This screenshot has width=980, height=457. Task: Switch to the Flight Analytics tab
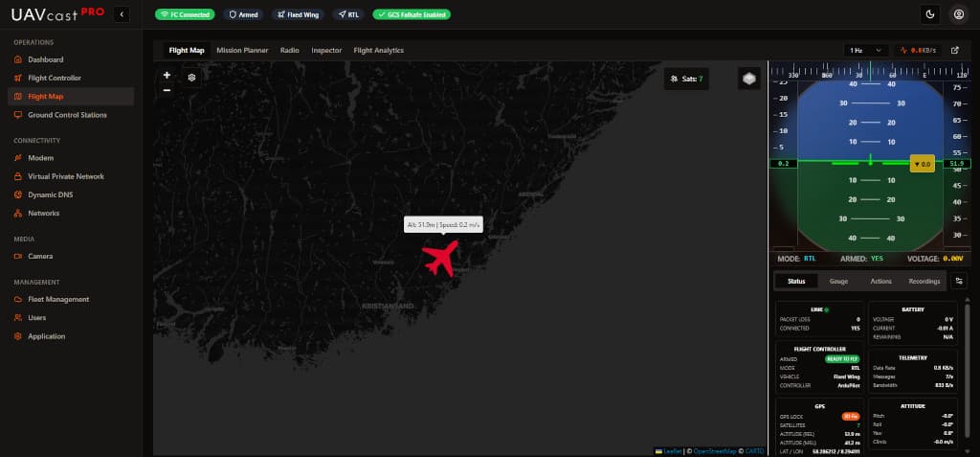click(x=379, y=50)
